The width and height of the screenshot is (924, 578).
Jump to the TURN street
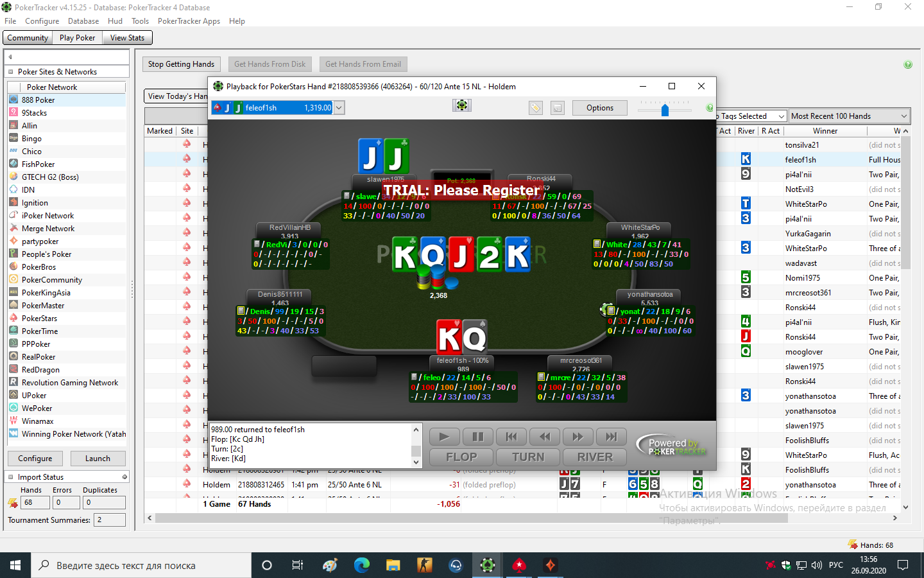pyautogui.click(x=528, y=457)
